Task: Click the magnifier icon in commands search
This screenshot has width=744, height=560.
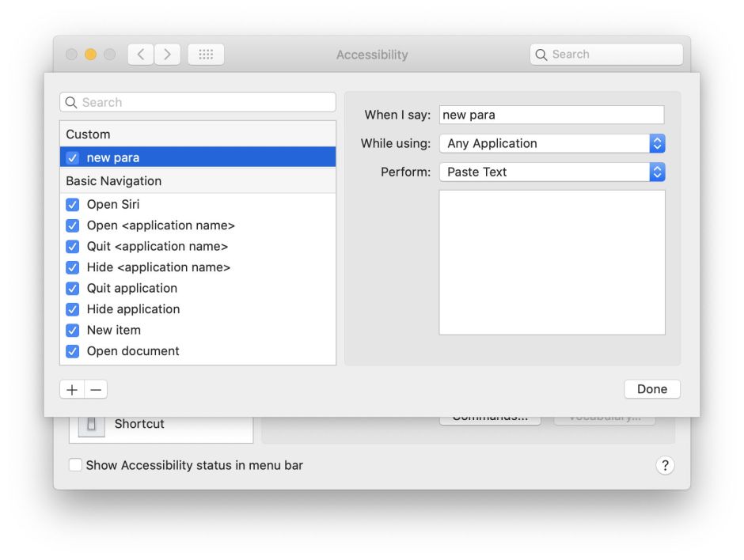Action: click(x=71, y=103)
